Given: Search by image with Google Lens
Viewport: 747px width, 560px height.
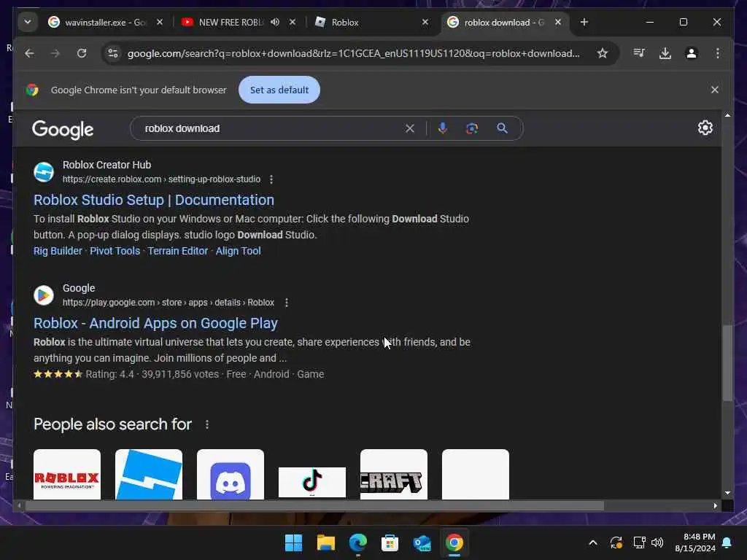Looking at the screenshot, I should (x=472, y=128).
